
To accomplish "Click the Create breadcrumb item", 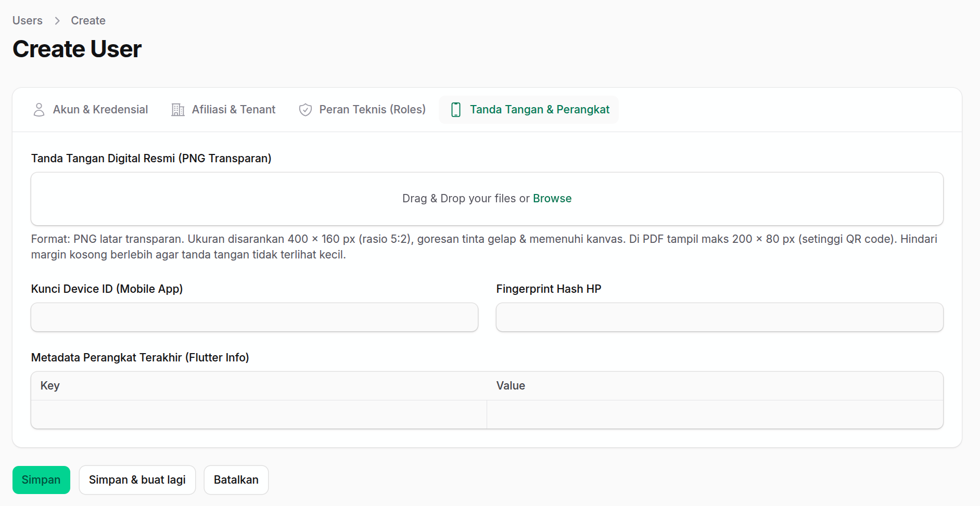I will 88,21.
